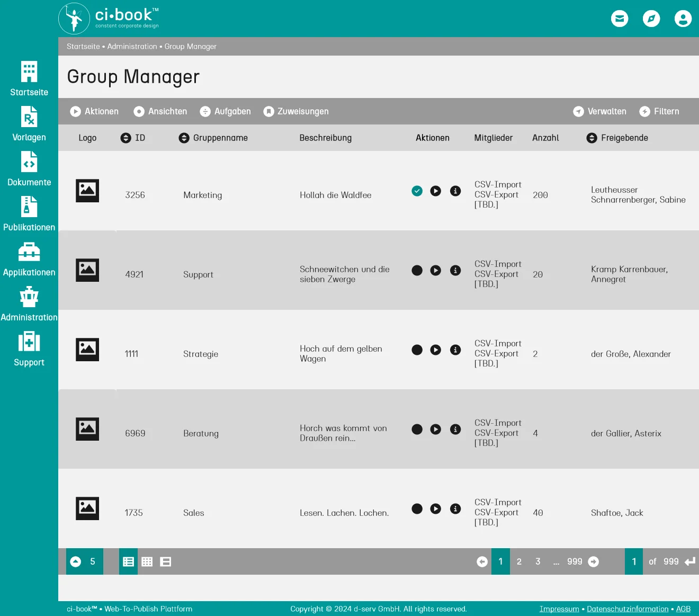
Task: Click the play action icon for Beratung
Action: tap(436, 429)
